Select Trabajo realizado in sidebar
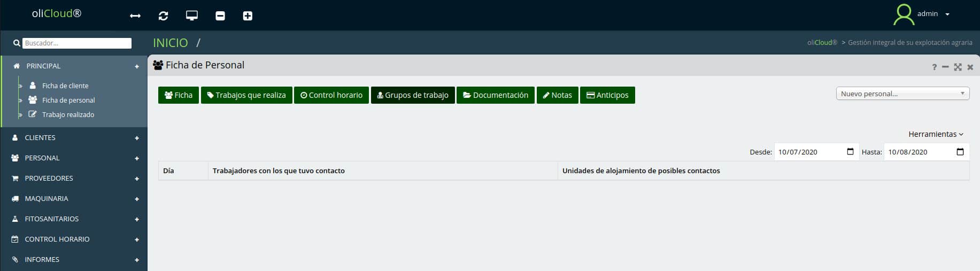 (x=68, y=114)
